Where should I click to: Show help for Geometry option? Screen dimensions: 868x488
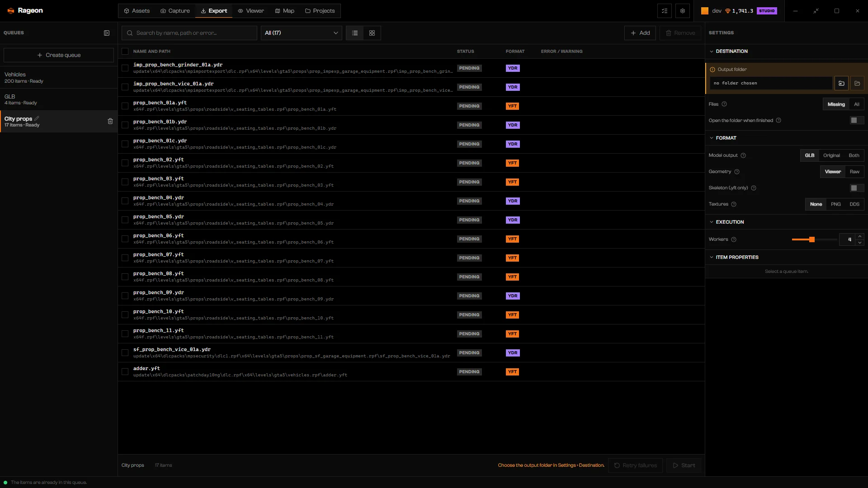[737, 172]
